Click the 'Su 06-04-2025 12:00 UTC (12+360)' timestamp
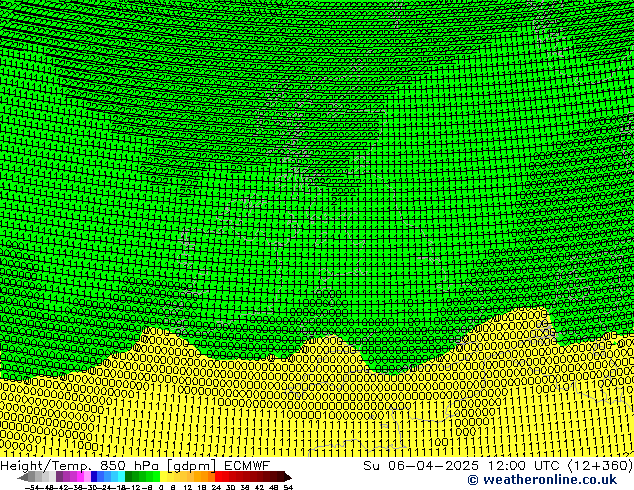Screen dimensions: 634x490 tap(498, 466)
